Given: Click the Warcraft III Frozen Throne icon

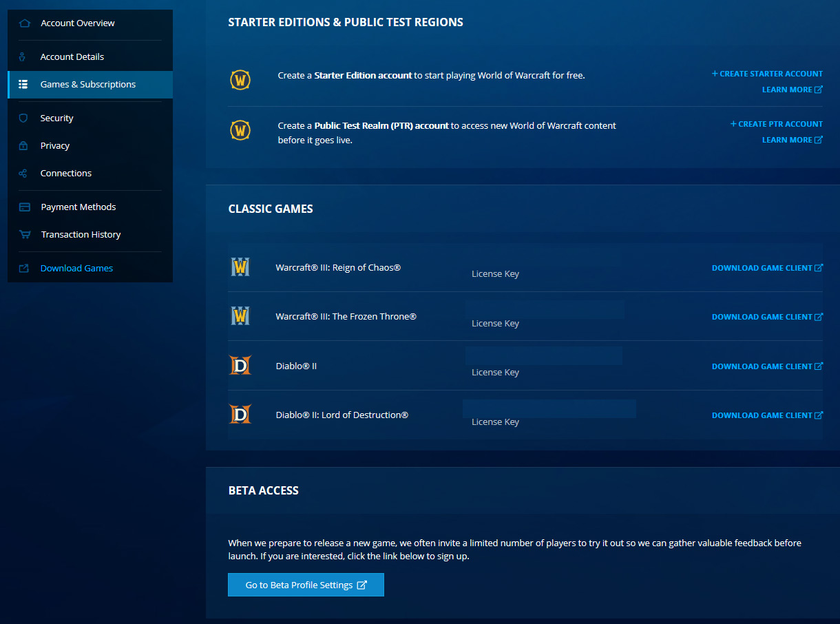Looking at the screenshot, I should point(240,316).
